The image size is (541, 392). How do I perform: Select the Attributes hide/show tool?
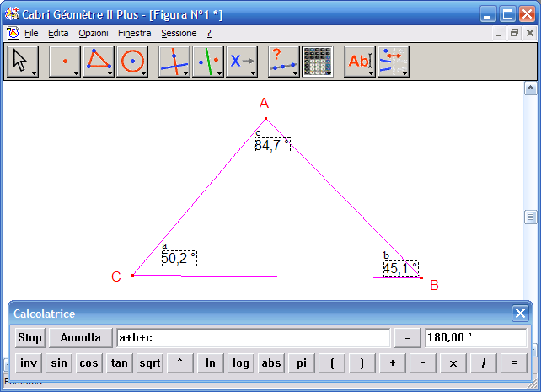click(394, 62)
